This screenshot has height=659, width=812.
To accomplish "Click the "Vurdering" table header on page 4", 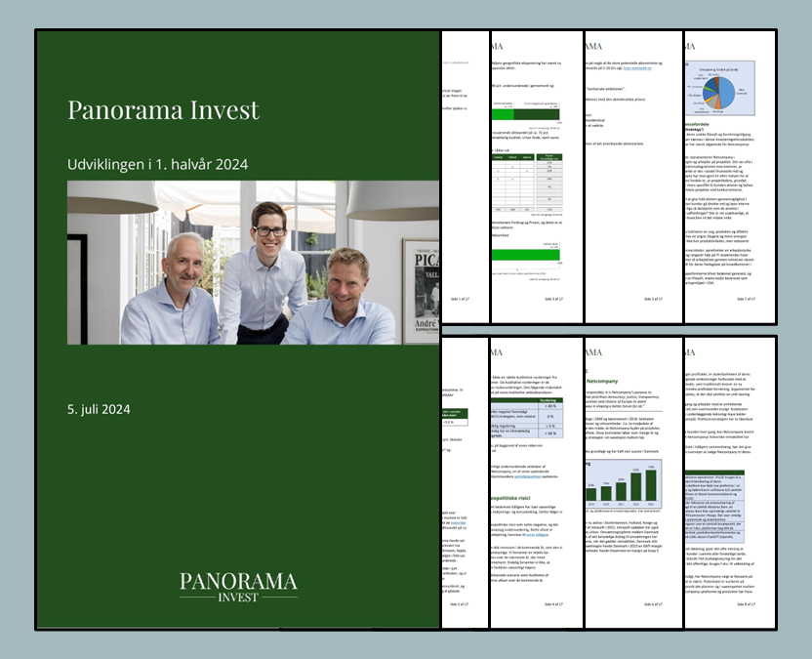I will (x=548, y=400).
